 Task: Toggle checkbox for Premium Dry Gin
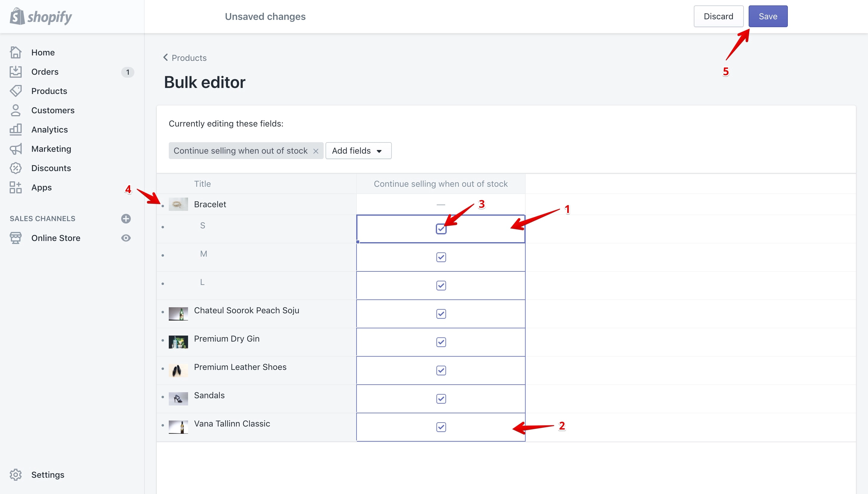point(441,342)
